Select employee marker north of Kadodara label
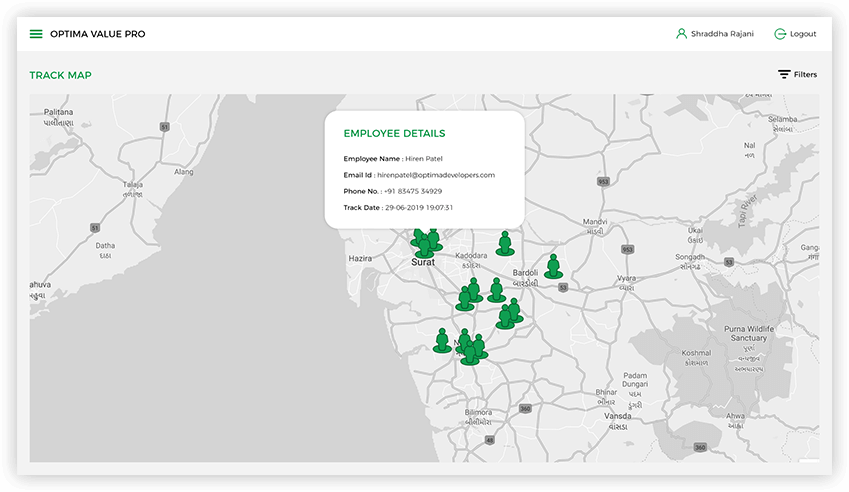849x492 pixels. 505,244
